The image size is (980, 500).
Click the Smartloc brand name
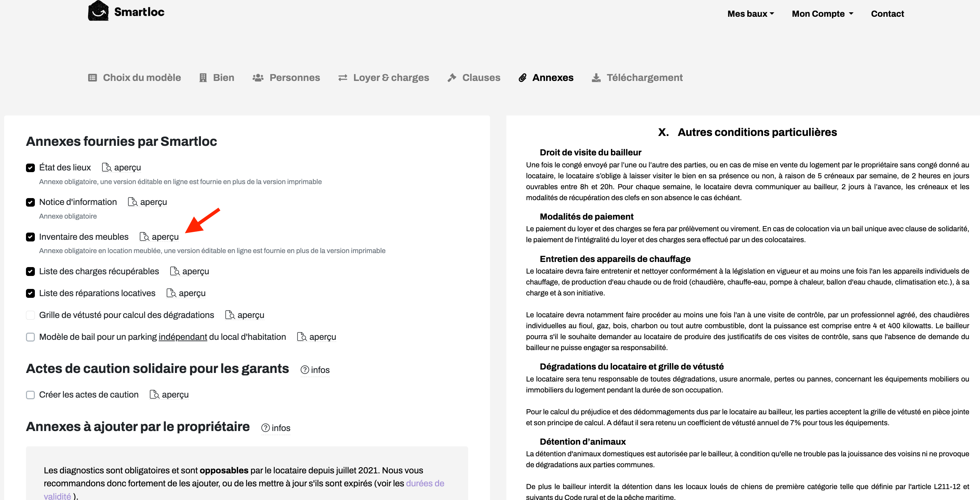139,12
